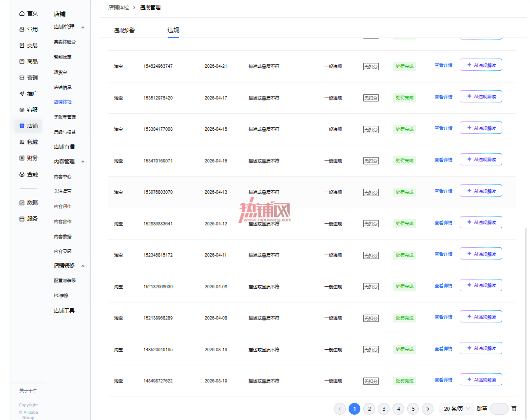Image resolution: width=530 pixels, height=420 pixels.
Task: Switch to the 违规预警 tab
Action: pos(124,30)
